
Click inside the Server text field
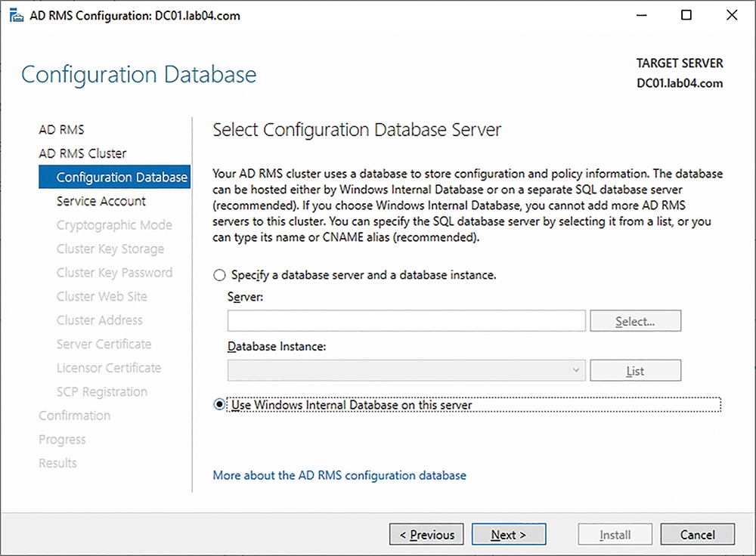407,321
